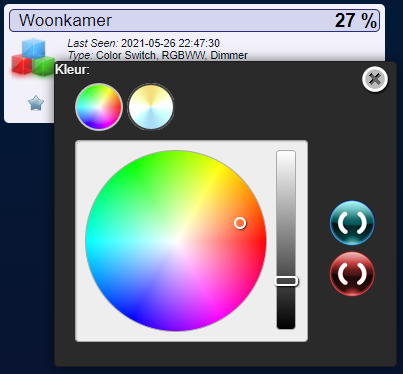Pick magenta area of the color wheel

pyautogui.click(x=220, y=315)
